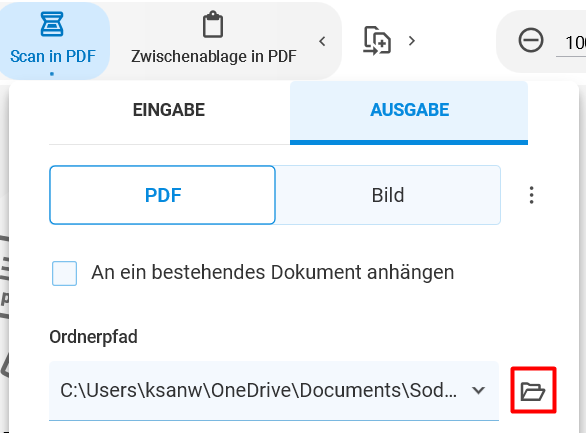Screen dimensions: 586x433
Task: Click the folder path input field
Action: tap(274, 391)
